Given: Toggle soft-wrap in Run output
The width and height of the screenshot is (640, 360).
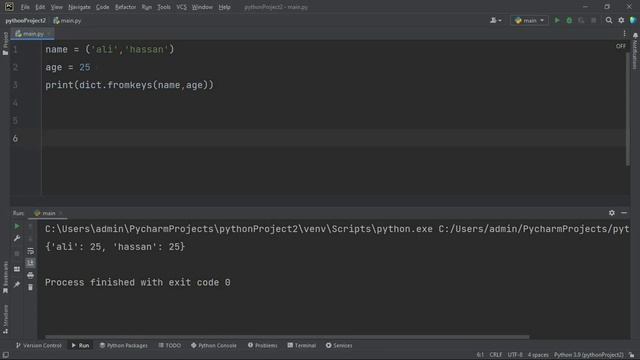Looking at the screenshot, I should (30, 251).
